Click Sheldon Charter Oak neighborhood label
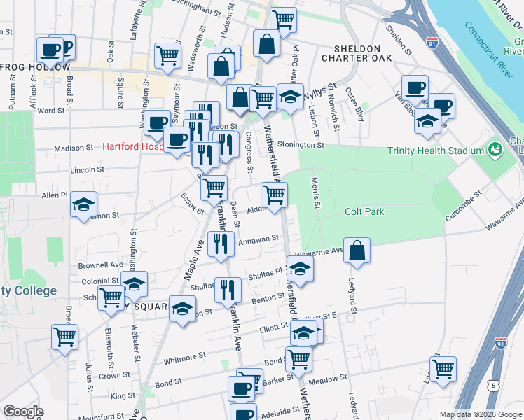524x420 pixels. click(x=357, y=54)
